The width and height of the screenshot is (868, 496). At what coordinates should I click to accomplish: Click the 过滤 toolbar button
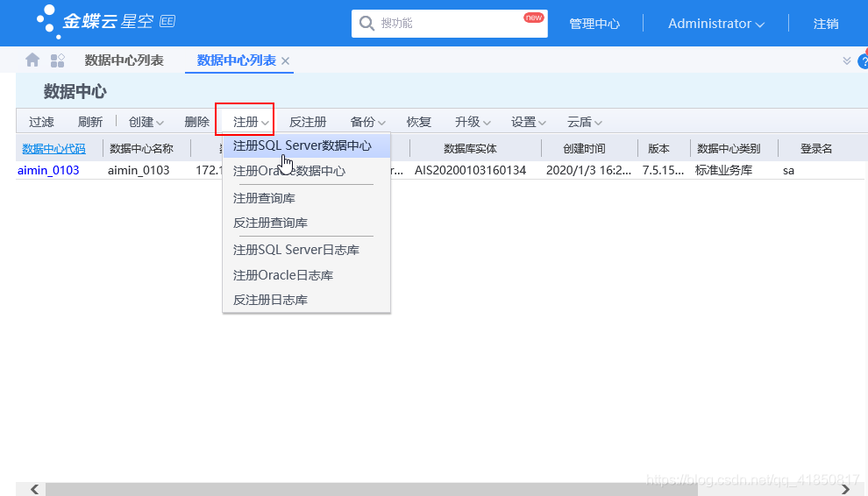(41, 122)
